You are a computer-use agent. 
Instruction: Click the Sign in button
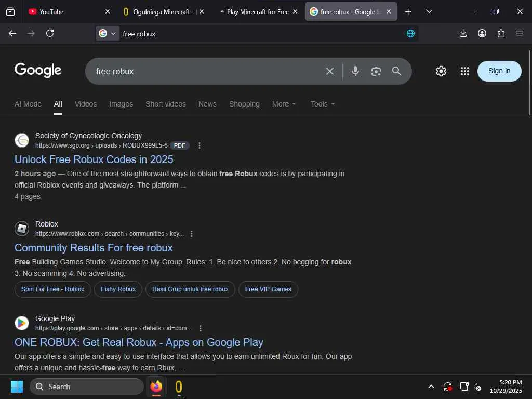[499, 71]
